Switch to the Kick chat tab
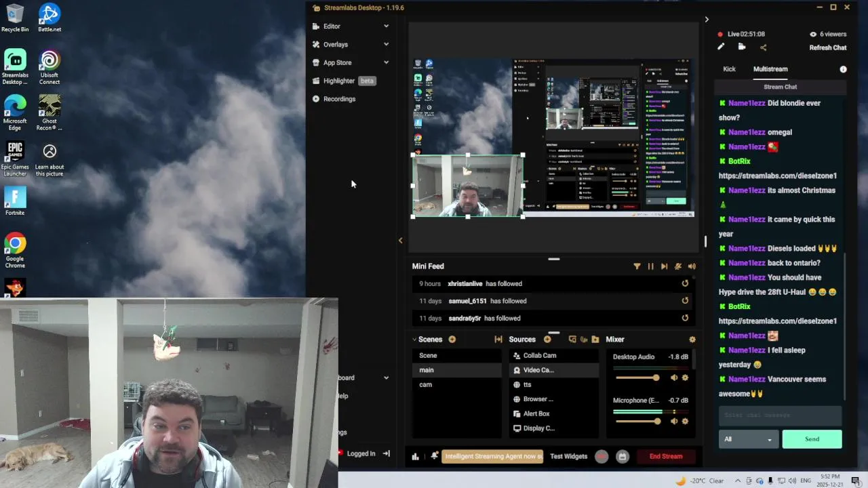 click(x=729, y=69)
